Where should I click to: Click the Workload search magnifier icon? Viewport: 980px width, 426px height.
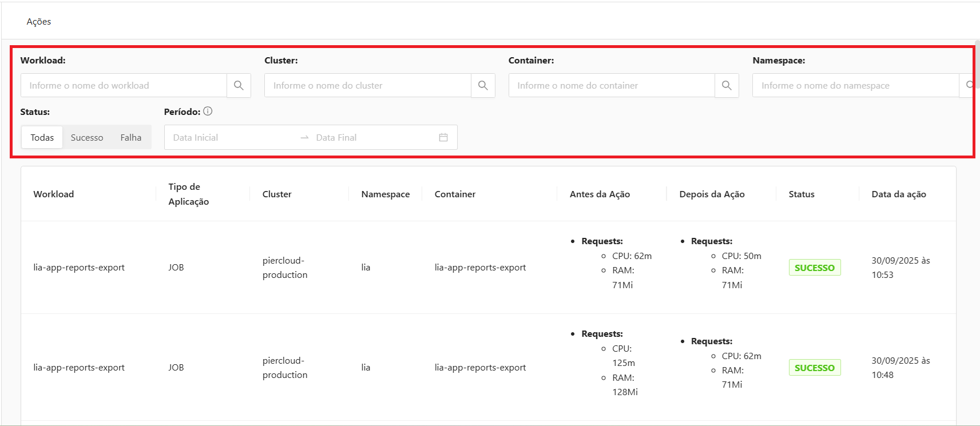tap(239, 86)
